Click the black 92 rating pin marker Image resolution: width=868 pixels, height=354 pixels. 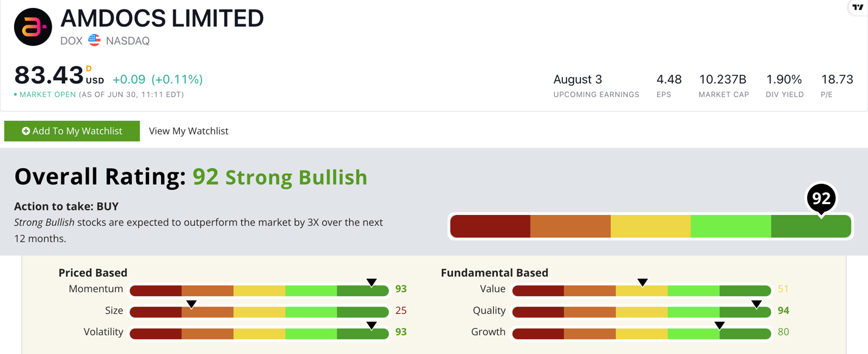(821, 199)
